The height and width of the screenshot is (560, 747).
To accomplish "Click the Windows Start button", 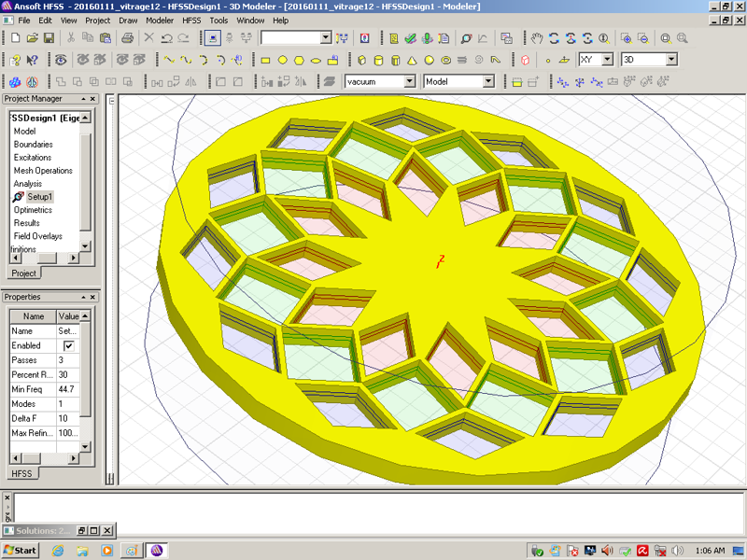I will (20, 550).
